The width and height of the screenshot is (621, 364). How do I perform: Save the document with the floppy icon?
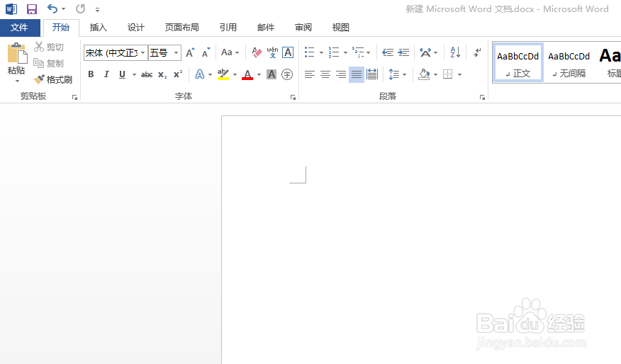32,8
